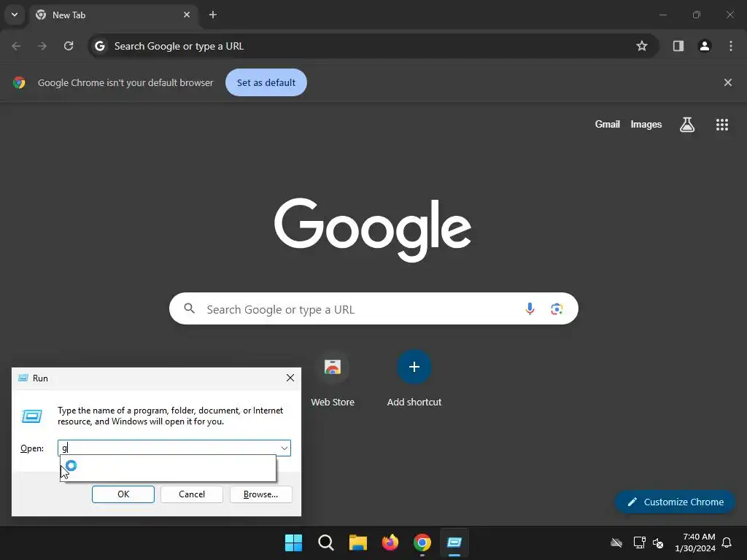747x560 pixels.
Task: Open the clock and date flyout
Action: [695, 542]
